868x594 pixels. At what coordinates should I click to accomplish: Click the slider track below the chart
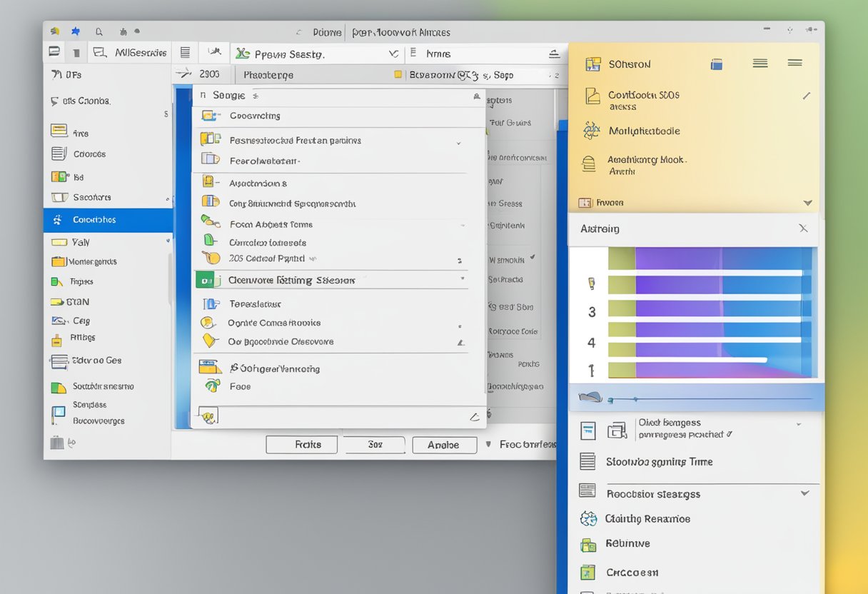coord(714,399)
